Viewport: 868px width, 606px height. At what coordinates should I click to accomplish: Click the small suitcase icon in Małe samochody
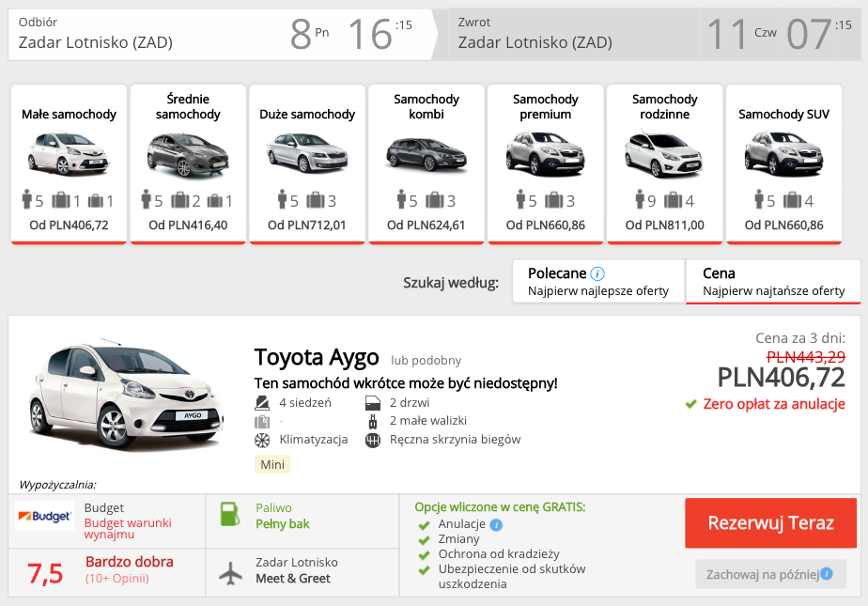click(x=96, y=200)
